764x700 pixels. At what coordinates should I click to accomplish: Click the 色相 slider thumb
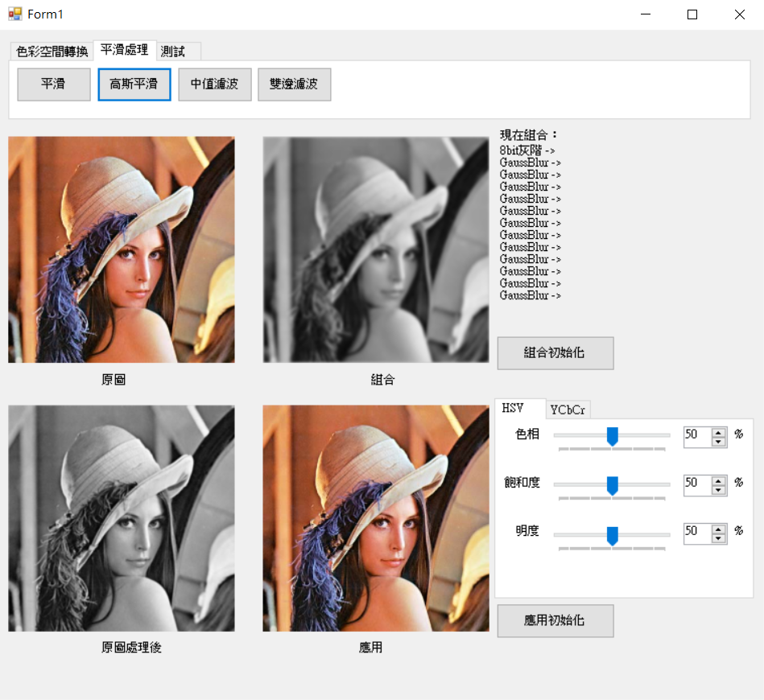pyautogui.click(x=613, y=436)
